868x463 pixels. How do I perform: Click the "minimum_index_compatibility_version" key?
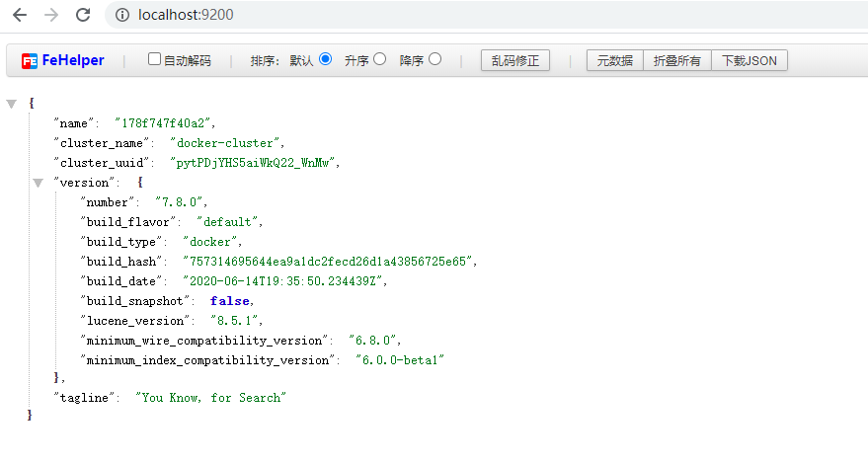click(x=207, y=360)
